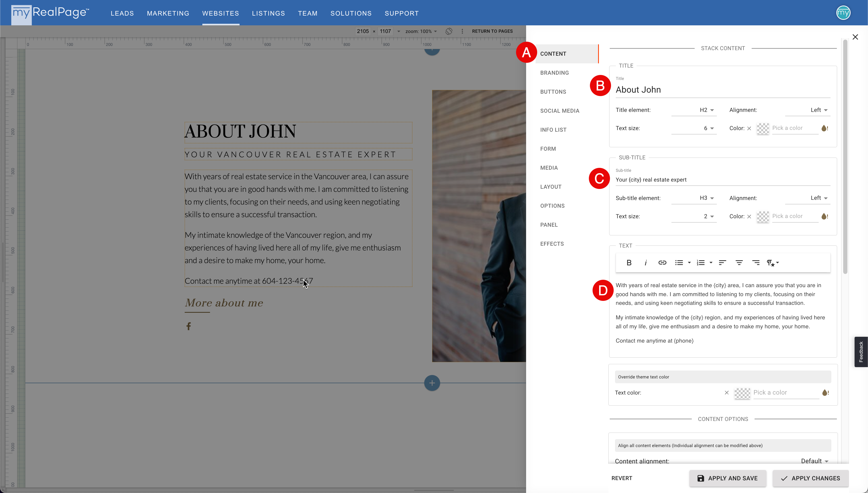Click APPLY CHANGES button

click(x=810, y=478)
